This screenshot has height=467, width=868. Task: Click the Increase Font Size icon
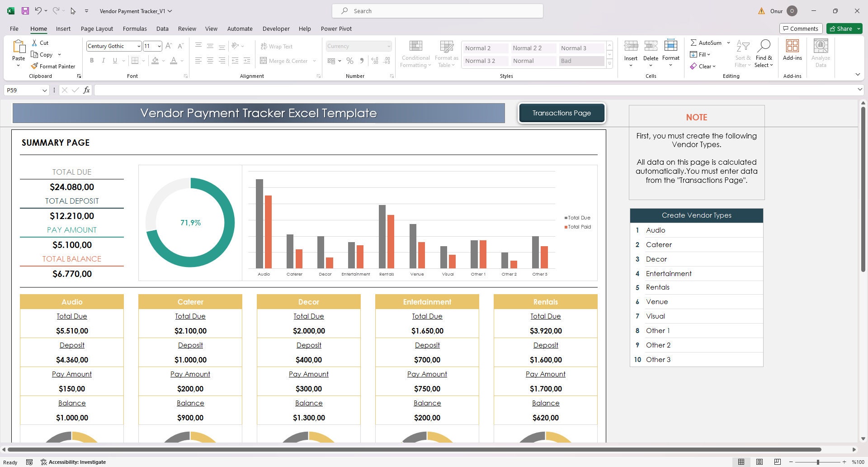[169, 46]
